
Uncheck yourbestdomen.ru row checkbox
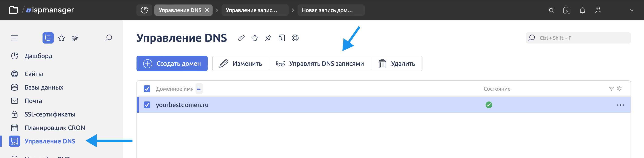[147, 105]
